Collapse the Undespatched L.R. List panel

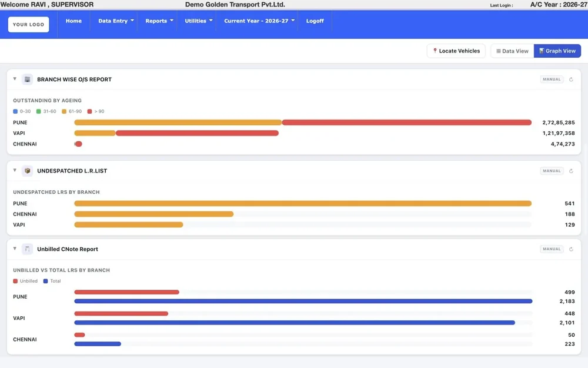(x=15, y=170)
